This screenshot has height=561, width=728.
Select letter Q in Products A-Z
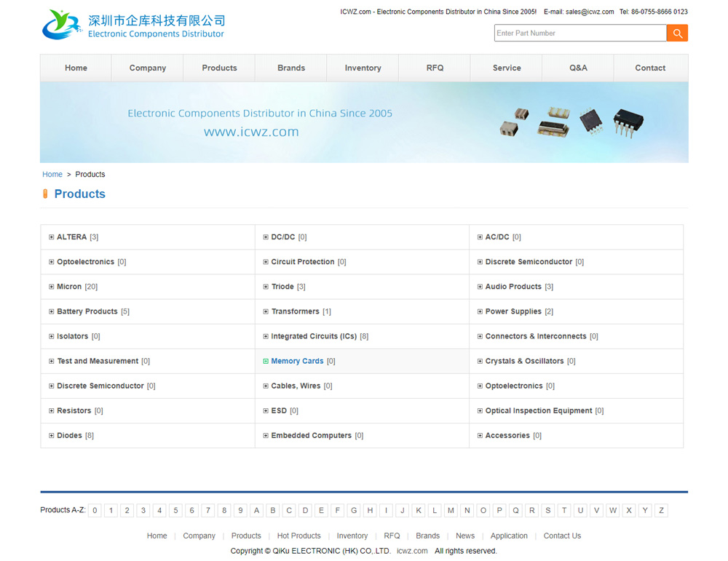click(x=515, y=510)
